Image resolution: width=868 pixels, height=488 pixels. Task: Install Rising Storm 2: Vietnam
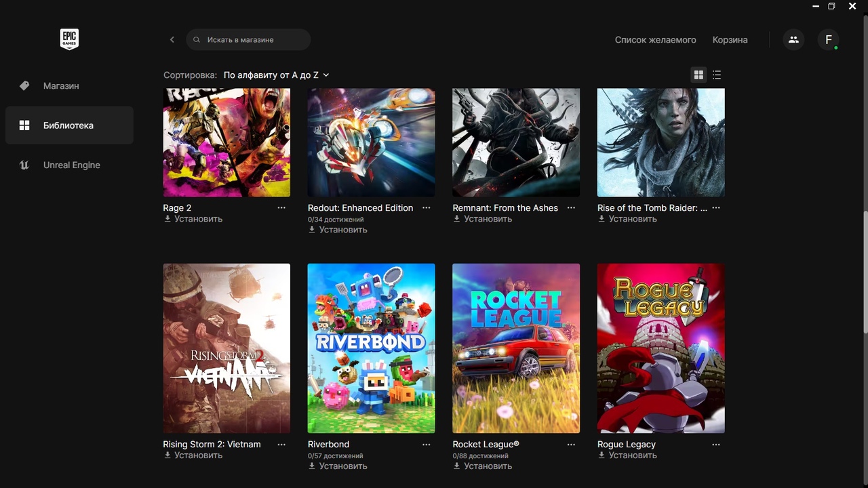[x=193, y=455]
